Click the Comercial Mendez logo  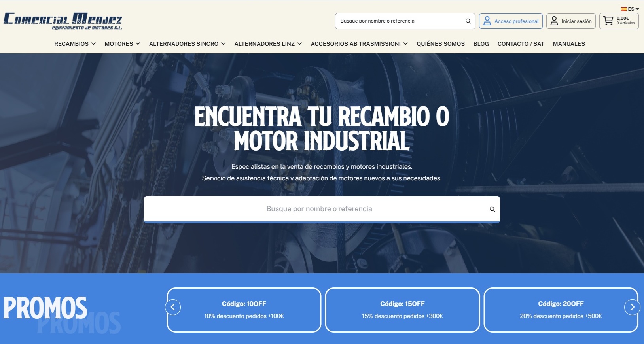pyautogui.click(x=63, y=21)
